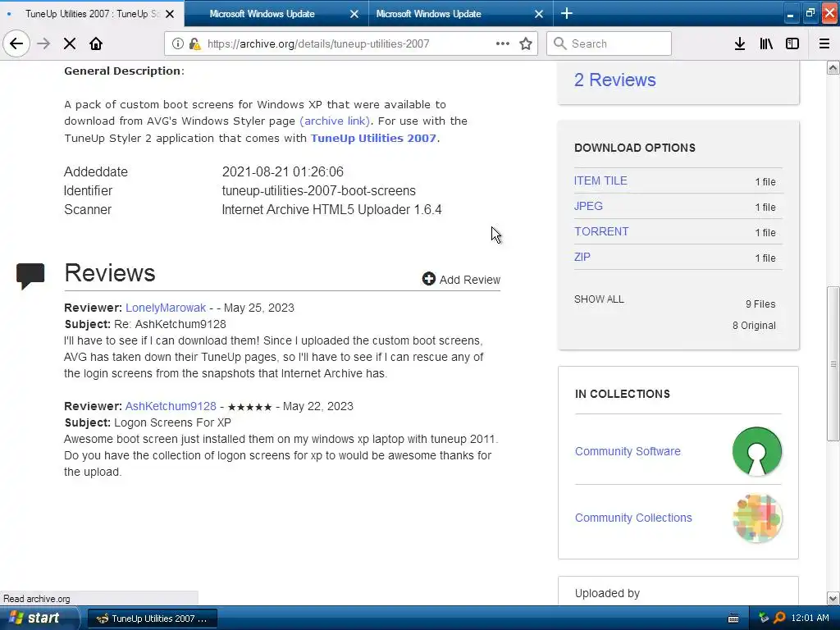The height and width of the screenshot is (630, 840).
Task: Click the scrollbar down arrow
Action: (x=833, y=598)
